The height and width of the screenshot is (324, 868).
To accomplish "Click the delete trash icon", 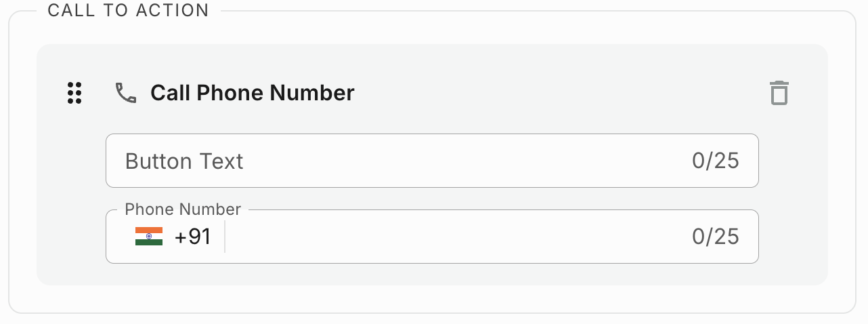I will coord(779,93).
